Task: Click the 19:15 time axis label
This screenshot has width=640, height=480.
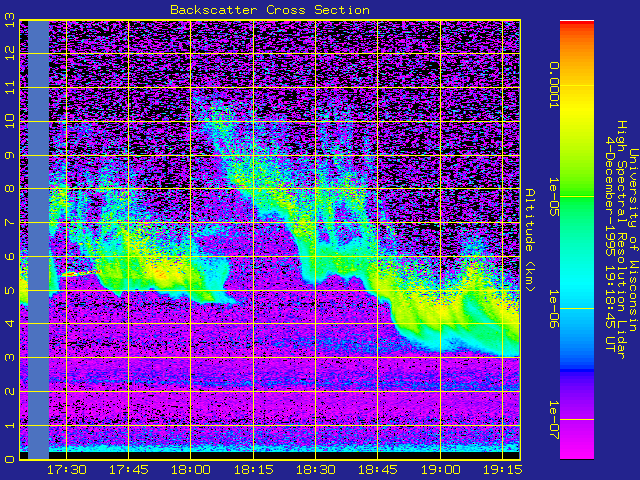Action: (x=502, y=470)
